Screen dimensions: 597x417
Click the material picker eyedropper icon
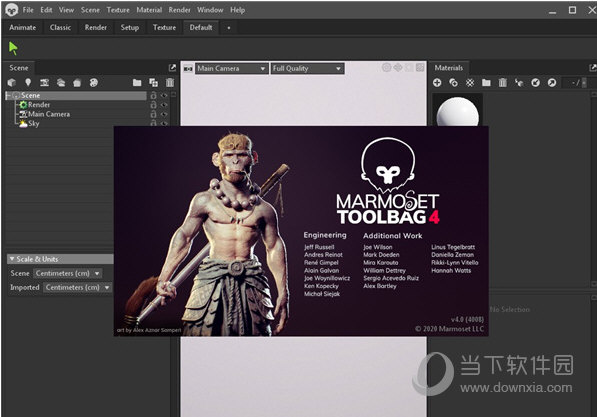(519, 83)
